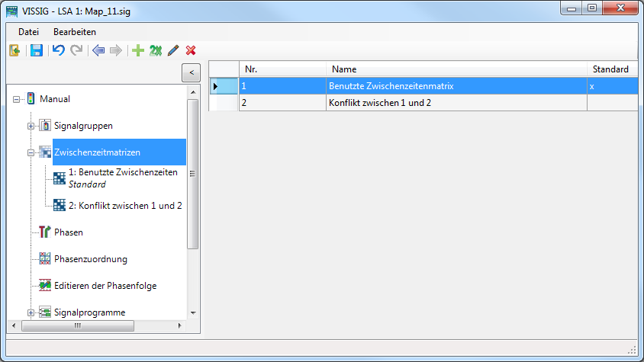Expand the Signalgruppen tree node
Screen dimensions: 644x362
click(31, 126)
